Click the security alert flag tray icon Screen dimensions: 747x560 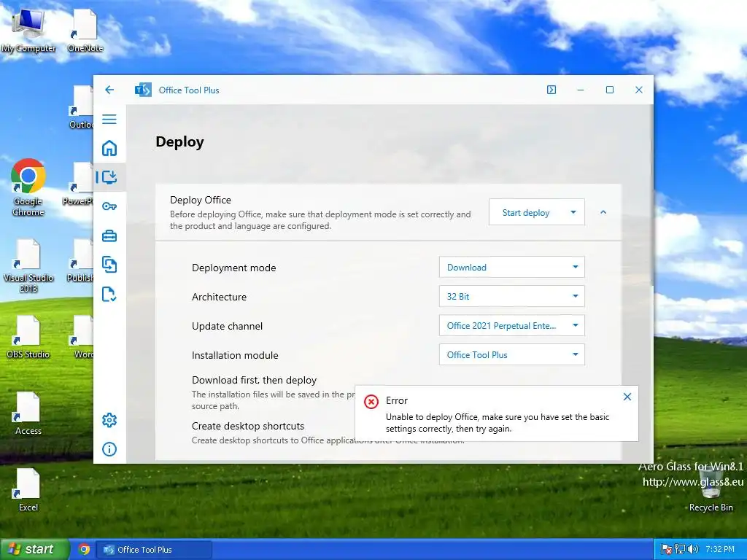click(x=667, y=550)
